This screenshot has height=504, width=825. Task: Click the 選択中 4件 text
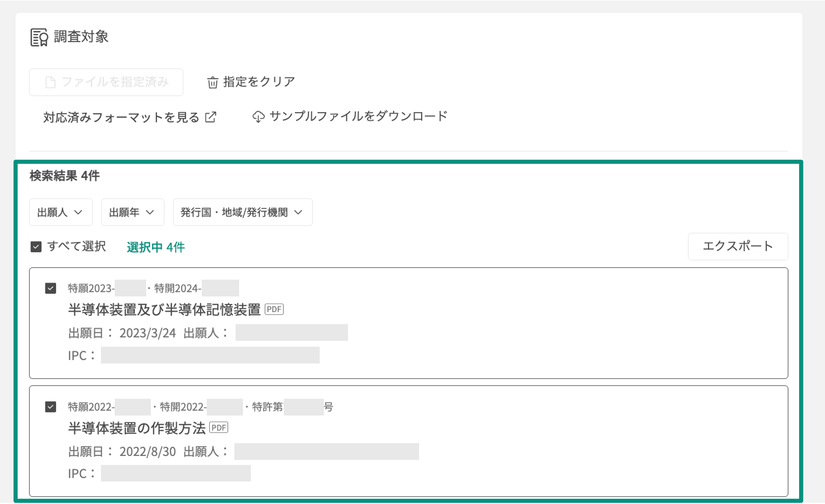(156, 247)
